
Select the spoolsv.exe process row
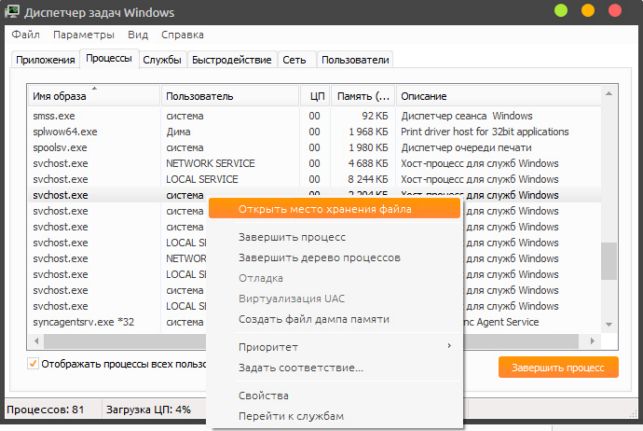tap(315, 148)
